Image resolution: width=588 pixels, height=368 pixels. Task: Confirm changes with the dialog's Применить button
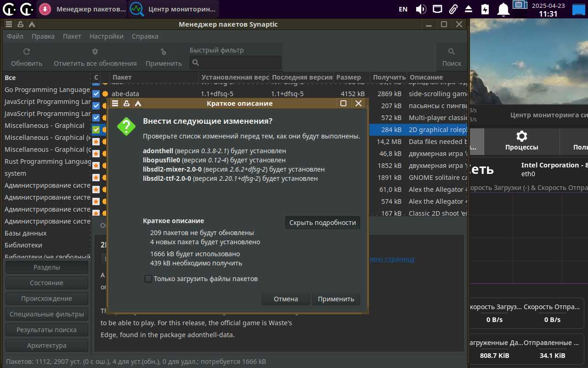click(x=336, y=299)
